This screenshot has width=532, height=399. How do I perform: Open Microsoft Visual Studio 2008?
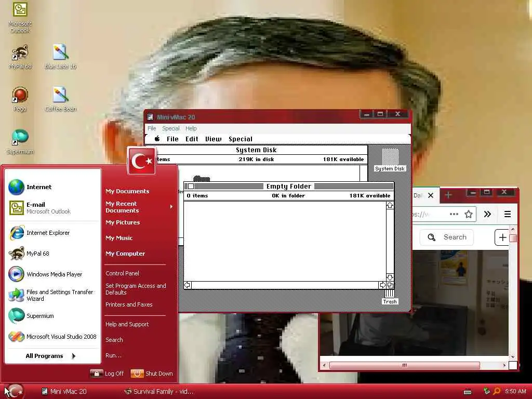[x=53, y=337]
